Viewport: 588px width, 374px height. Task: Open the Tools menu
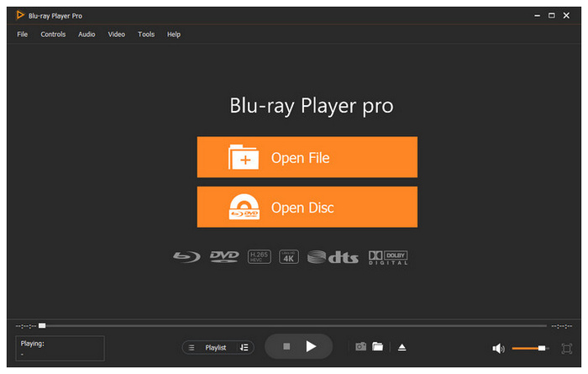(x=146, y=34)
